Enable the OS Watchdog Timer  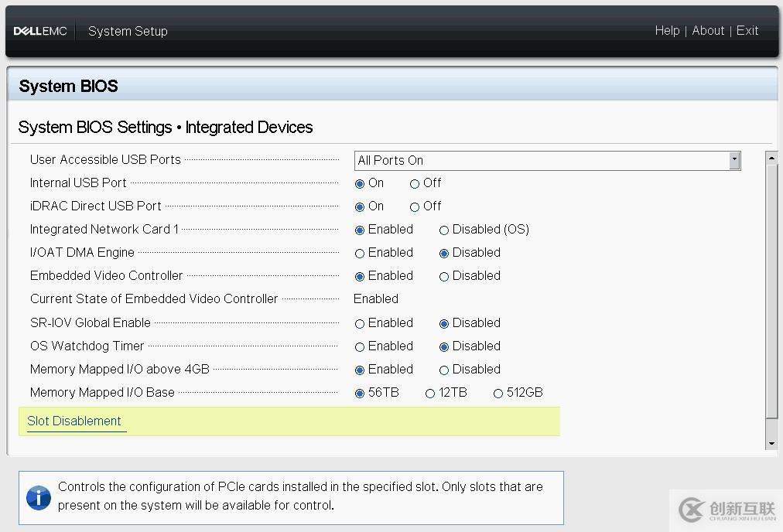click(x=360, y=347)
